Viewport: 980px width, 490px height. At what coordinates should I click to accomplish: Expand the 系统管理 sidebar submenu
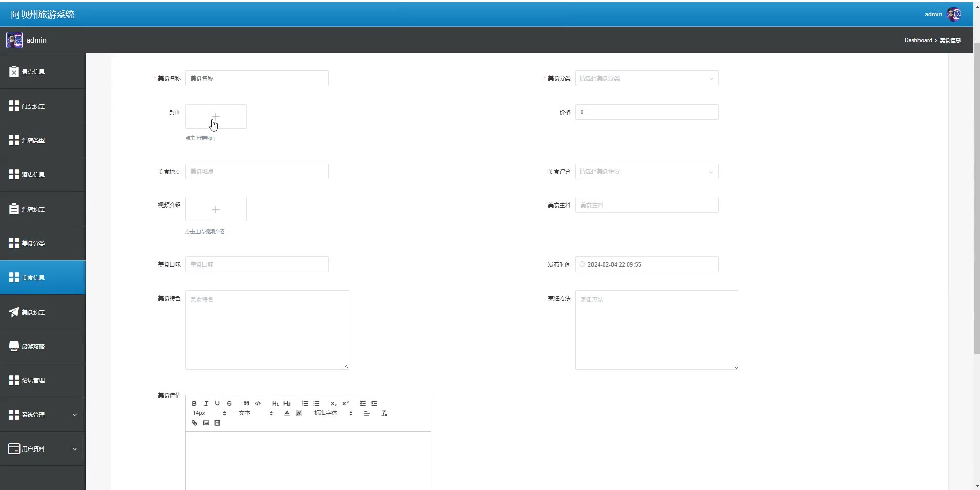click(x=43, y=414)
